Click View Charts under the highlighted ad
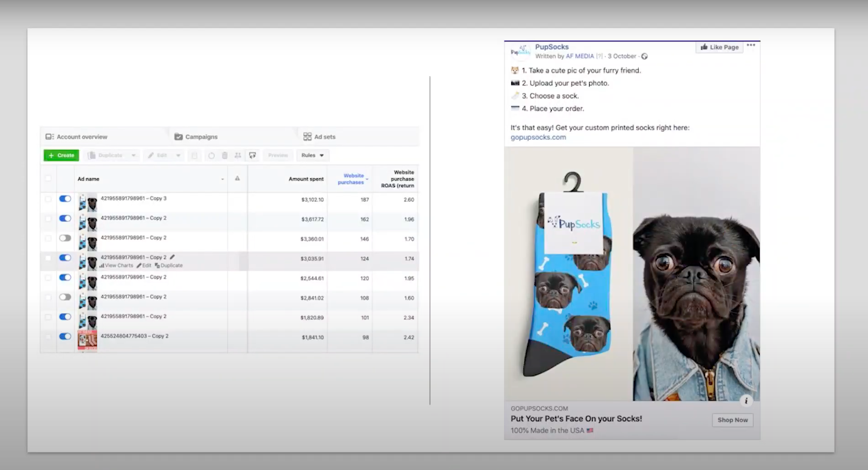The image size is (868, 470). (x=116, y=266)
